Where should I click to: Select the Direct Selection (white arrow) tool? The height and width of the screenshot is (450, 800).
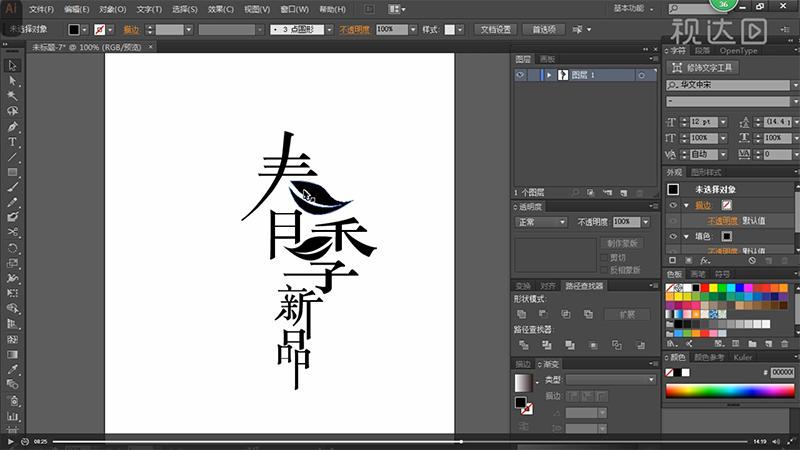click(13, 81)
